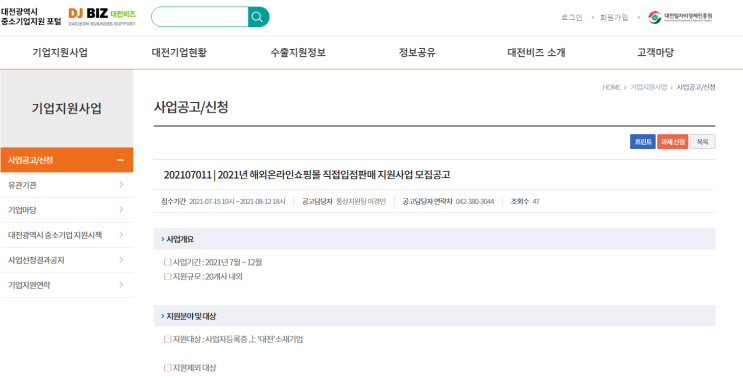
Task: Open the 수출지원정보 top menu
Action: tap(298, 53)
